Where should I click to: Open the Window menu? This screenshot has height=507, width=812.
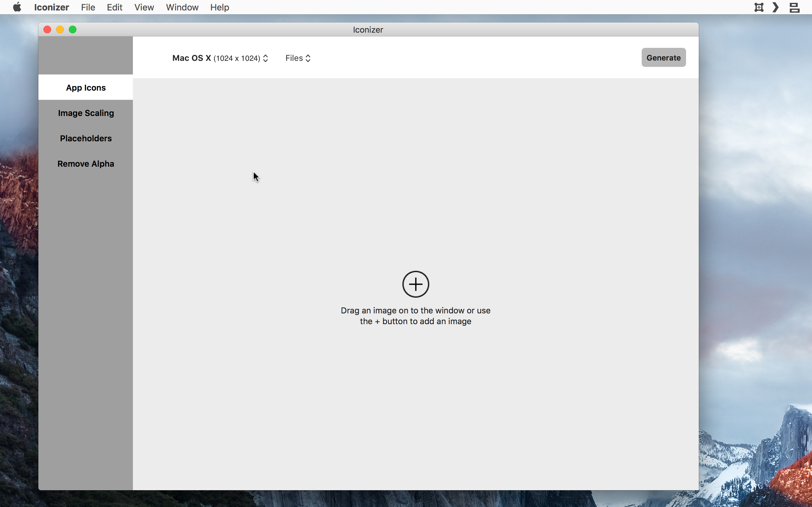click(182, 7)
